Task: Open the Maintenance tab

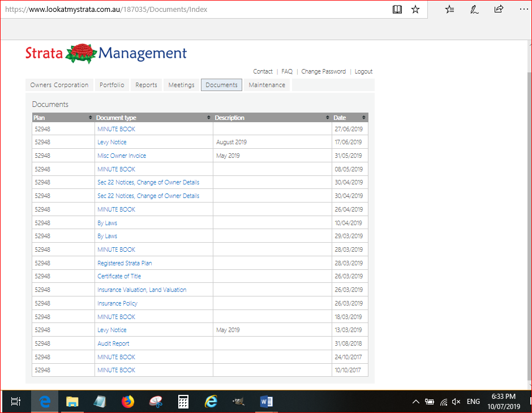Action: [267, 85]
